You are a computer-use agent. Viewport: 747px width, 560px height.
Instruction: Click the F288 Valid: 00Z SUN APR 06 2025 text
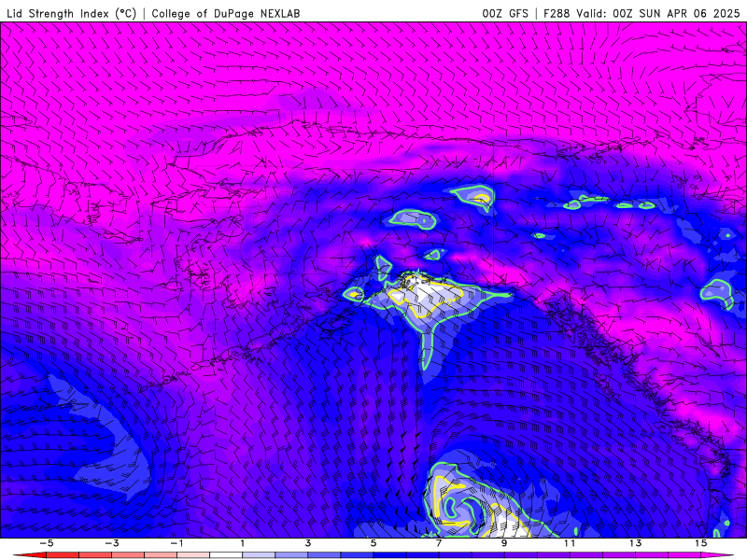(641, 13)
